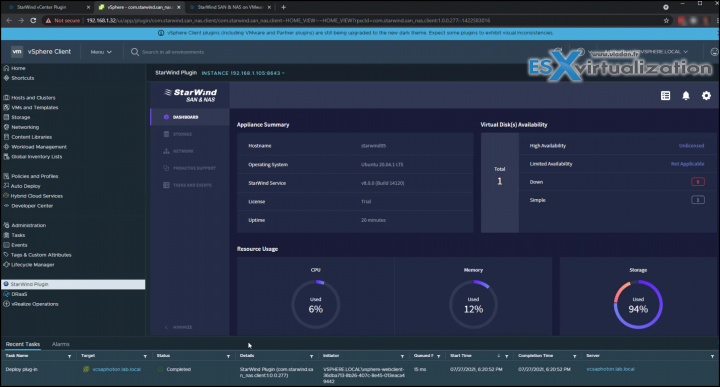The width and height of the screenshot is (720, 387).
Task: Select Proactive Support in StarWind menu
Action: [x=190, y=168]
